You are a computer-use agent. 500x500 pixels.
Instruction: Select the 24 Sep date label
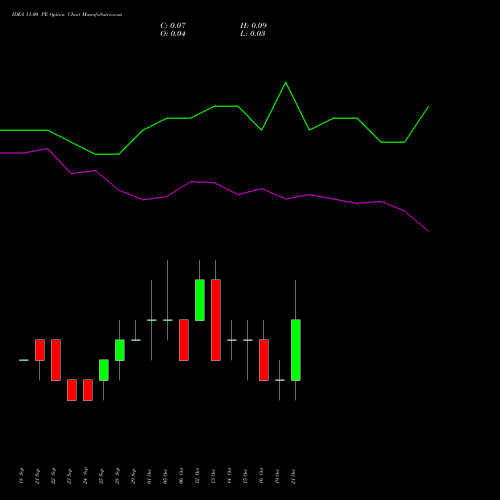click(x=86, y=476)
